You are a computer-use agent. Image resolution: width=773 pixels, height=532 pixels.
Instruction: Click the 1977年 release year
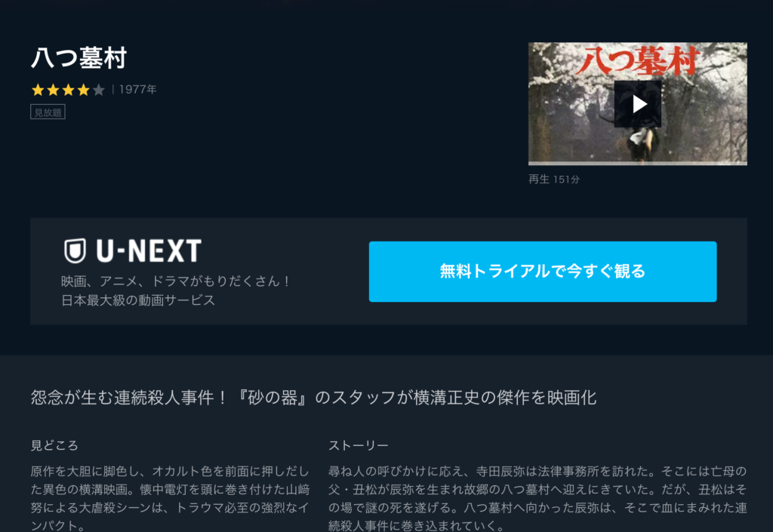click(x=138, y=90)
